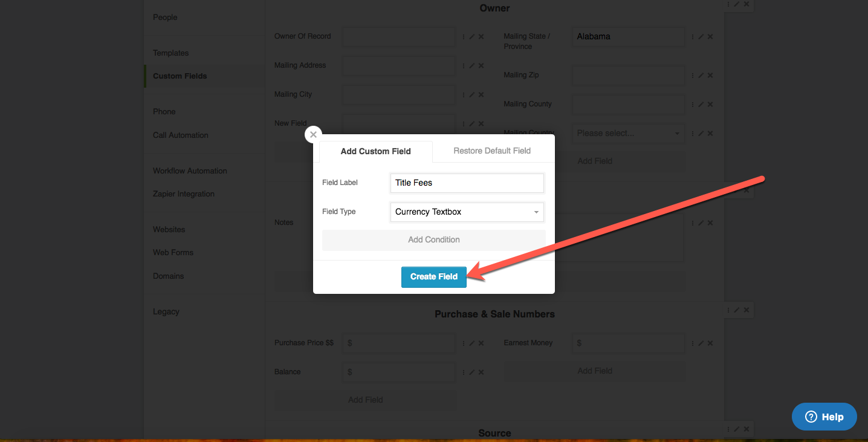The width and height of the screenshot is (868, 442).
Task: Remove the Mailing Zip field
Action: (x=710, y=76)
